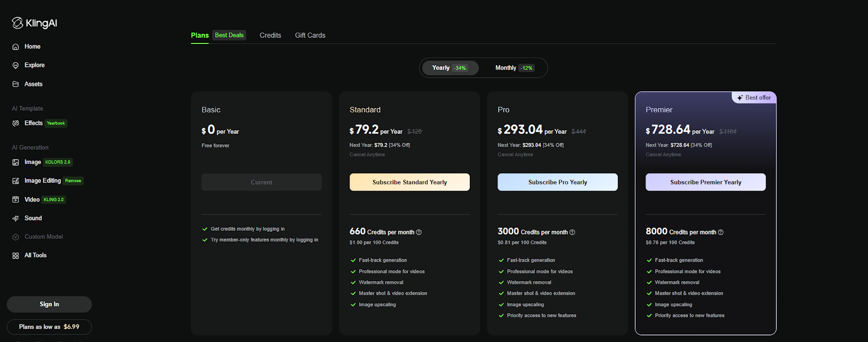Image resolution: width=868 pixels, height=342 pixels.
Task: Select the Image Editing icon
Action: click(x=16, y=181)
